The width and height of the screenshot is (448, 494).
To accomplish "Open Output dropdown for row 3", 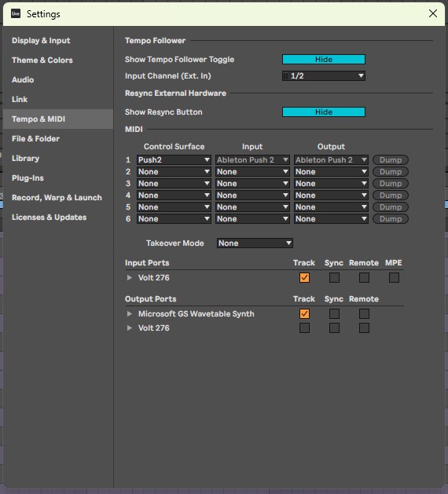I will coord(331,184).
